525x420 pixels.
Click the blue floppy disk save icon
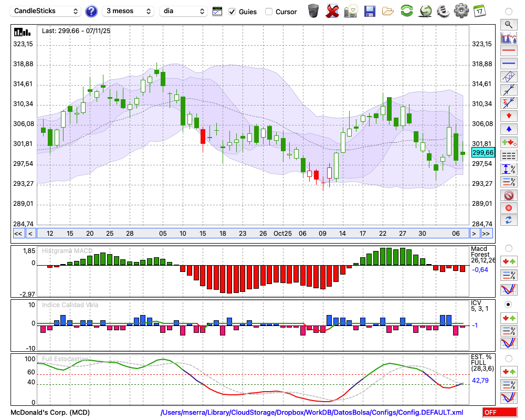click(370, 11)
